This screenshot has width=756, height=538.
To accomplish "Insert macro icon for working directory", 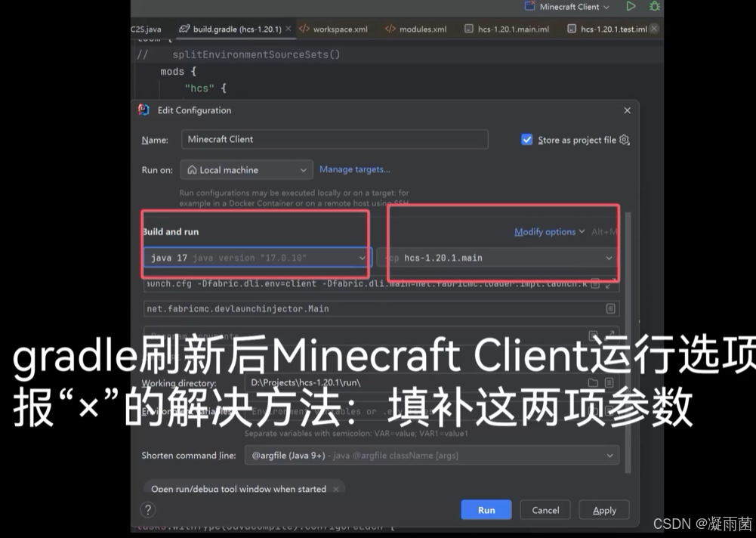I will point(609,382).
